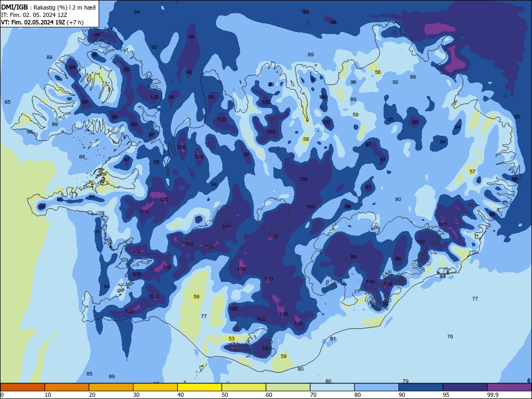This screenshot has width=532, height=399.
Task: Click the humidity value '92' on the map
Action: pyautogui.click(x=154, y=47)
